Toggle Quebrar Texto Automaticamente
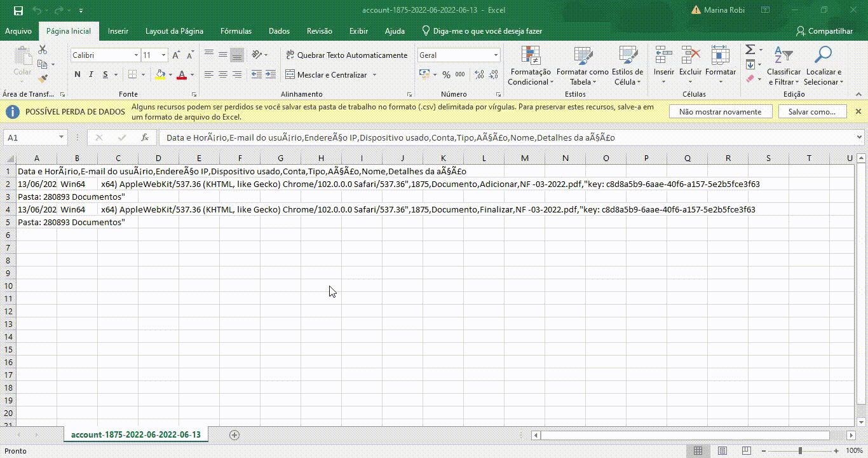The image size is (868, 458). point(346,55)
